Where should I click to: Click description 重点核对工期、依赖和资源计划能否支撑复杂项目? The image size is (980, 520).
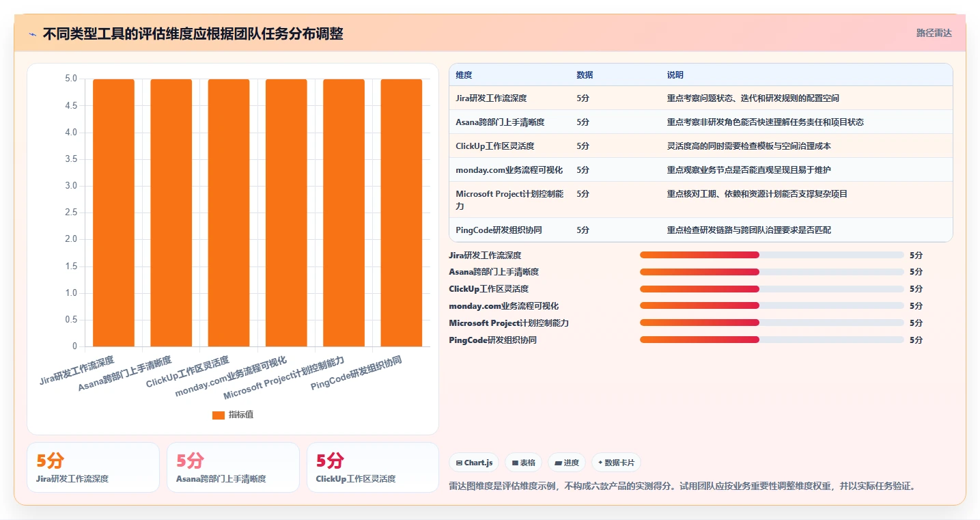tap(757, 194)
